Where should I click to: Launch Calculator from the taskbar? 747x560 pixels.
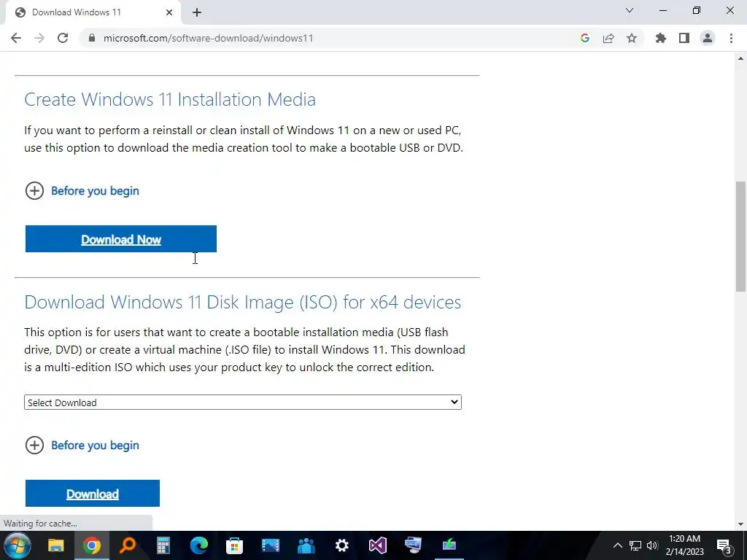[163, 545]
